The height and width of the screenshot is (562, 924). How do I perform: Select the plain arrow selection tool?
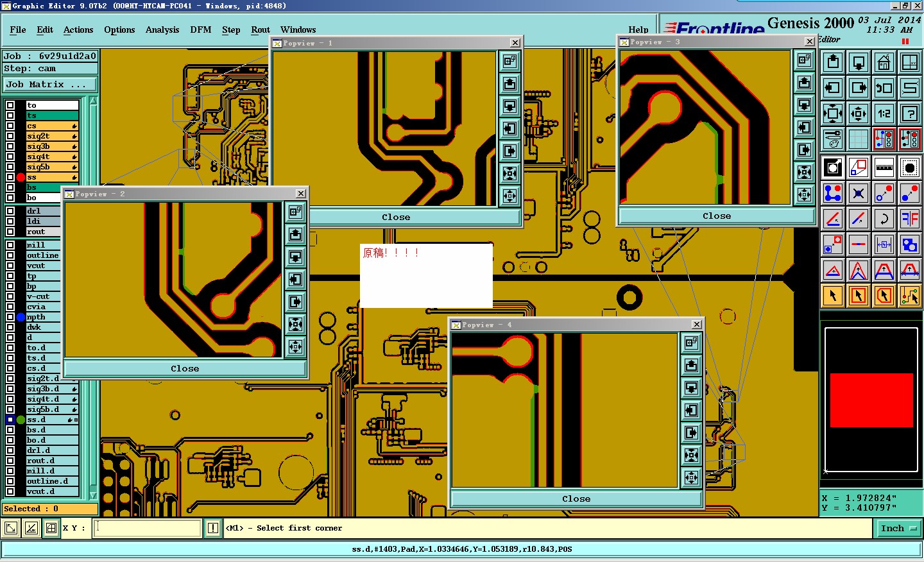coord(833,296)
